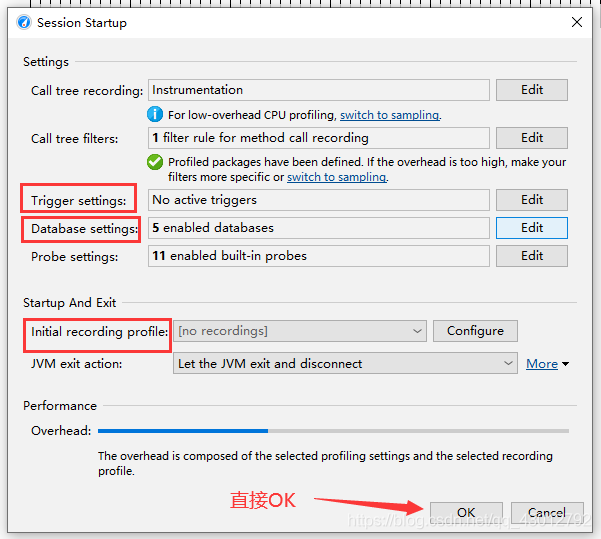
Task: Click the Configure recording profile button
Action: 475,331
